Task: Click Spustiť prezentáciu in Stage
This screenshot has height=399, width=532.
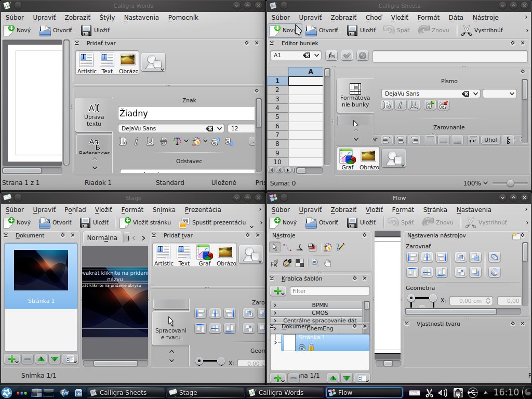Action: point(213,222)
